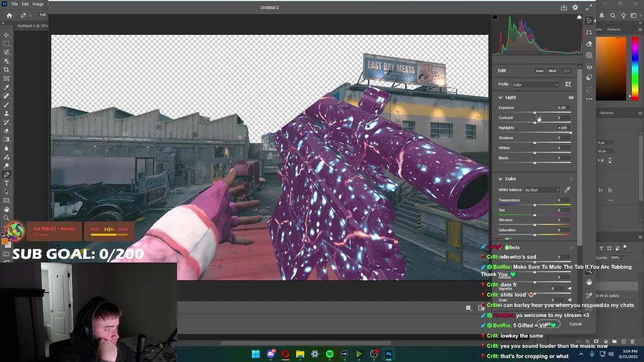Click the Cancel button
This screenshot has height=362, width=644.
click(x=575, y=324)
